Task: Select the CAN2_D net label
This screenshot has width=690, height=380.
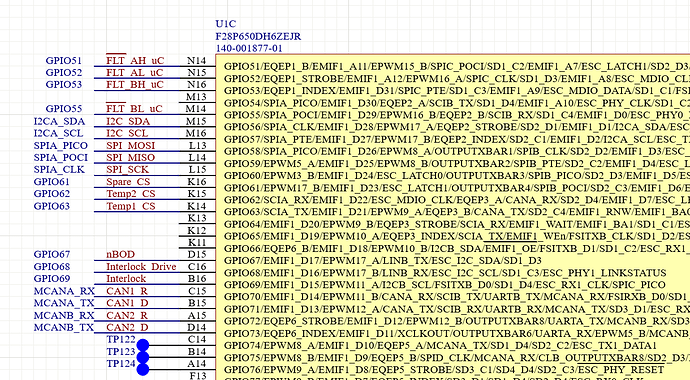Action: tap(127, 327)
